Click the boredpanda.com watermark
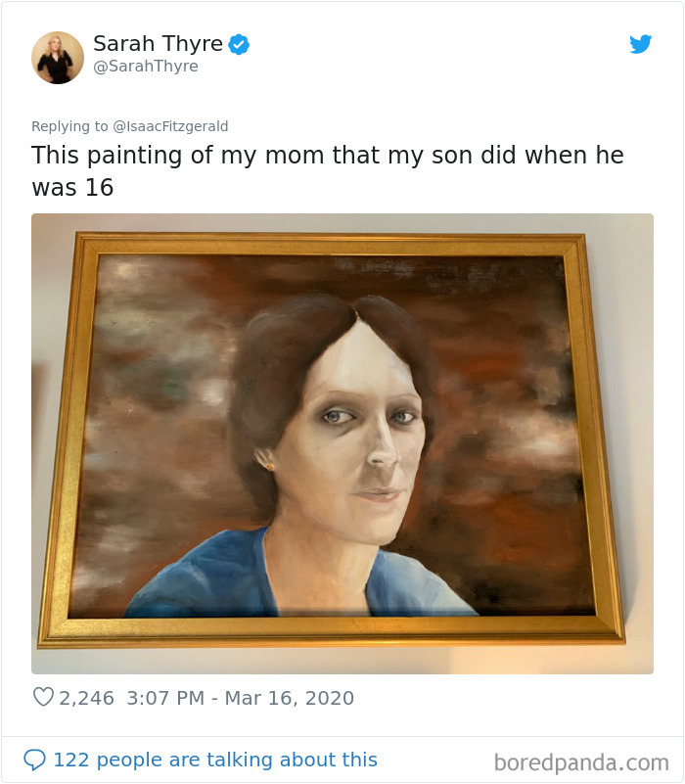 (x=581, y=763)
